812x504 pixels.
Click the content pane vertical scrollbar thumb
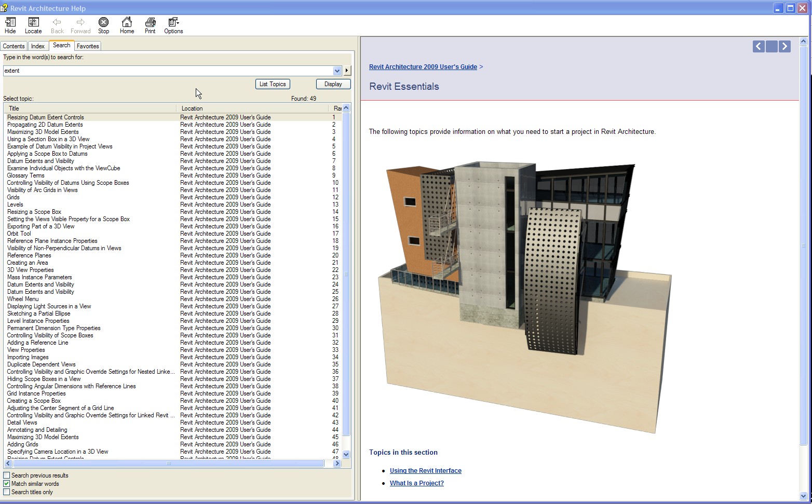[804, 245]
